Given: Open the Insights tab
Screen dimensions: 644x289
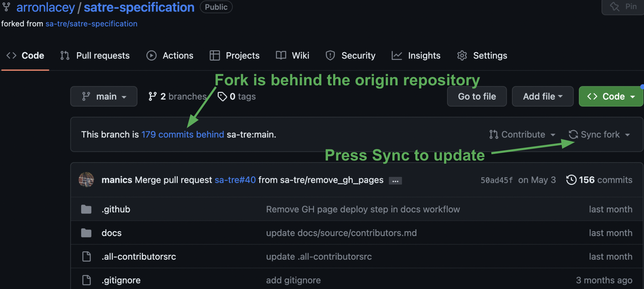Looking at the screenshot, I should (x=416, y=56).
